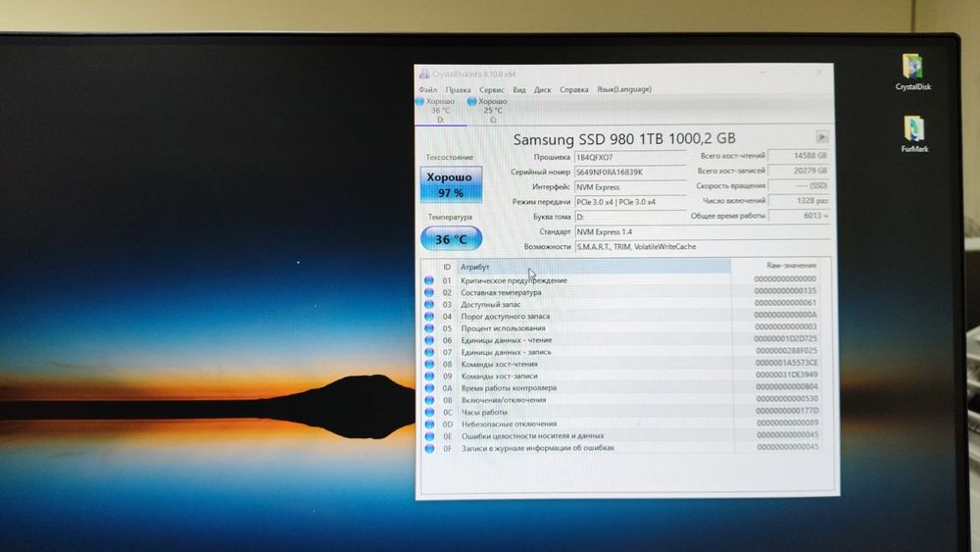Select Ошибки целостности носителя и данных row
Image resolution: width=980 pixels, height=552 pixels.
pos(622,435)
